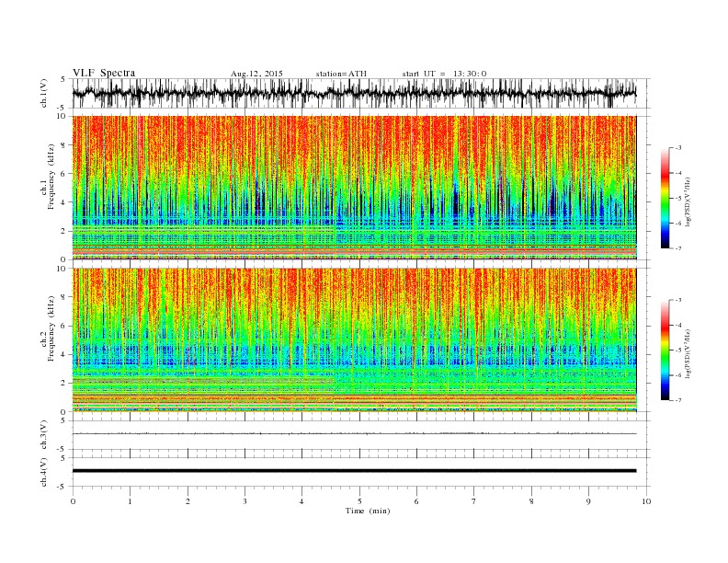728x563 pixels.
Task: Click the 'station=ATH' header text
Action: tap(341, 74)
